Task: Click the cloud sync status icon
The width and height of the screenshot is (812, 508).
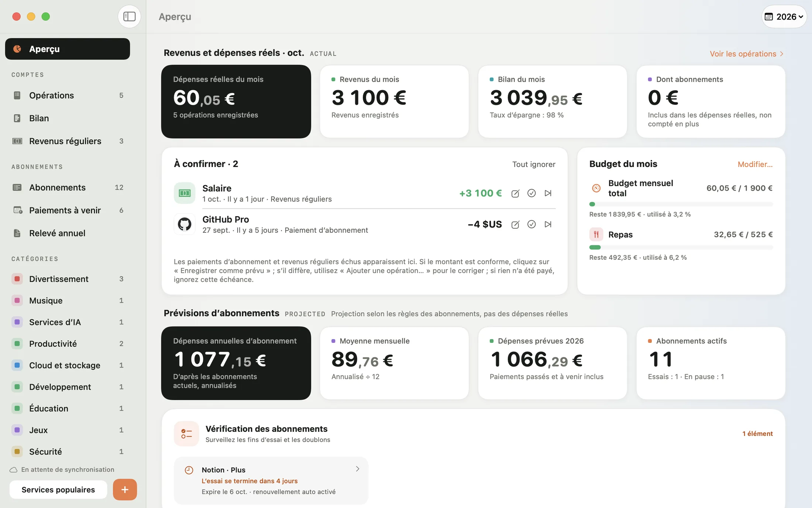Action: [13, 470]
